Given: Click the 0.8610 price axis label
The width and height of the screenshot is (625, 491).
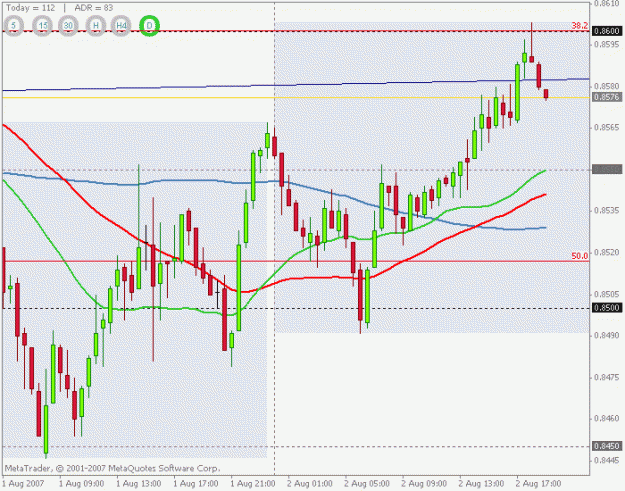Looking at the screenshot, I should point(607,4).
